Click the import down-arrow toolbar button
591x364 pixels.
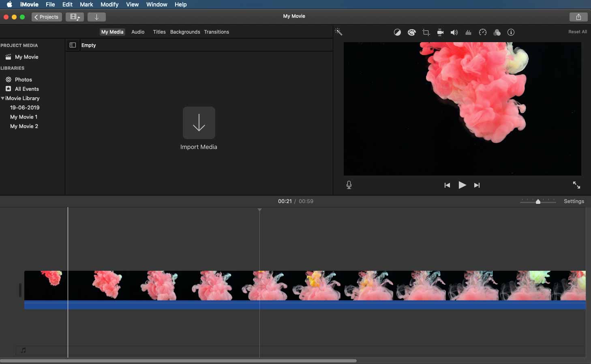[x=96, y=17]
